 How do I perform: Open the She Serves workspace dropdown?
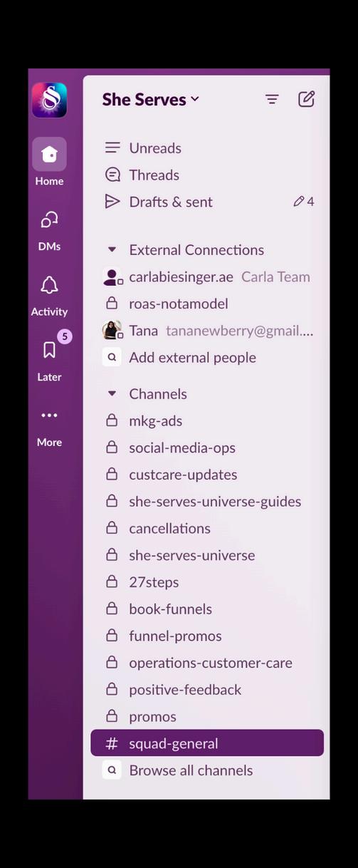[x=151, y=100]
